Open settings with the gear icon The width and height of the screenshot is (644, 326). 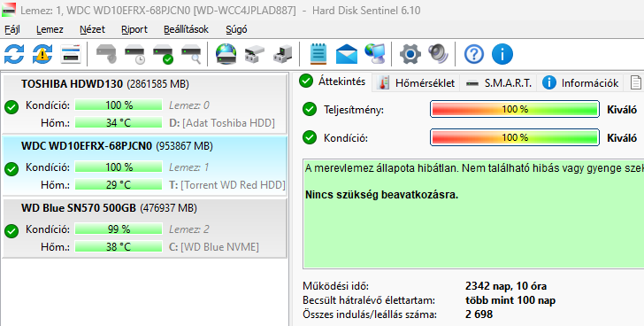(410, 54)
